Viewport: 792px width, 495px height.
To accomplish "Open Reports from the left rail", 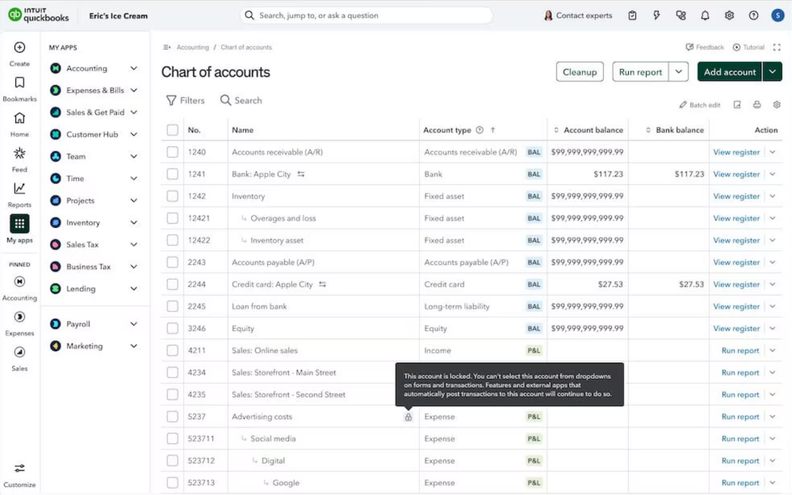I will (x=19, y=188).
